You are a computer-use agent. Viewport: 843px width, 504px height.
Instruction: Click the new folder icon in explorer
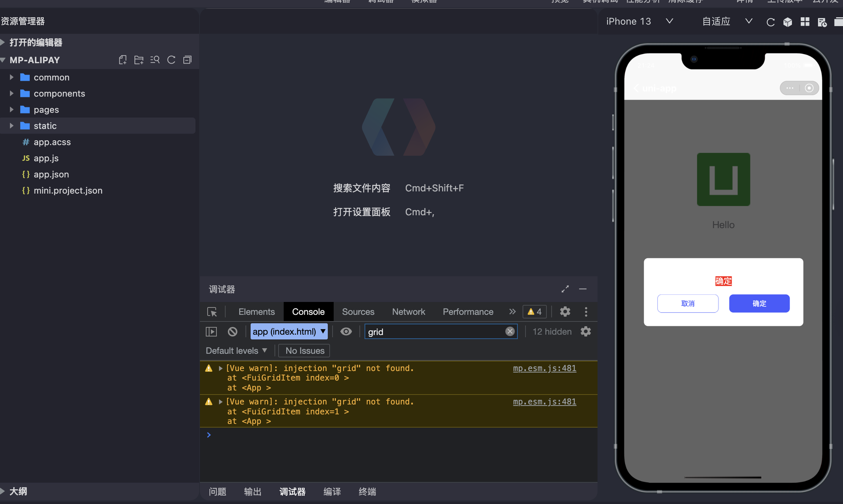139,60
